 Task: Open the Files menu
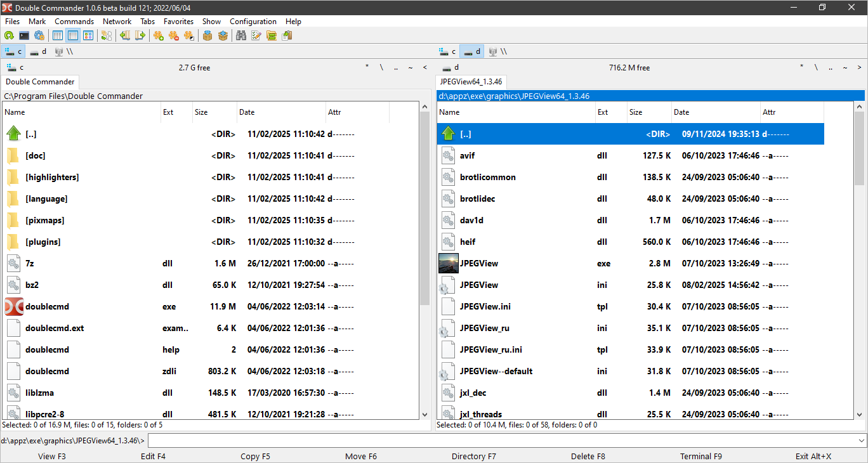click(x=12, y=21)
